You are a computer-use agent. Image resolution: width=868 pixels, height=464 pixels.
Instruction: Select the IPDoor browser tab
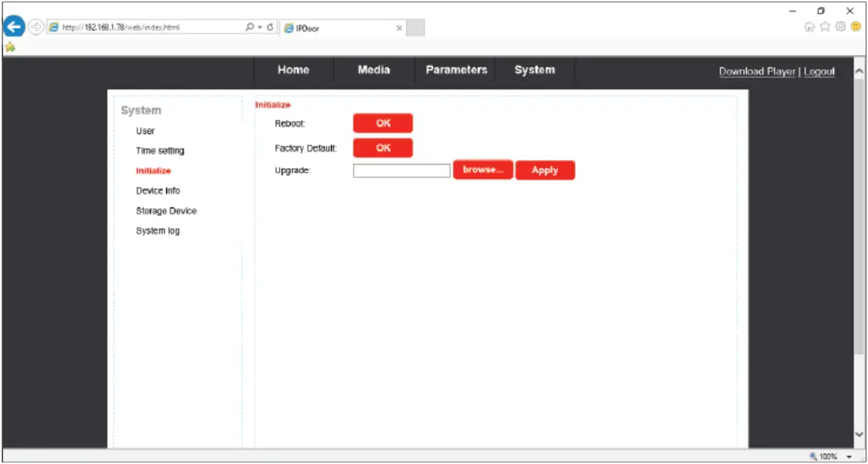(343, 28)
